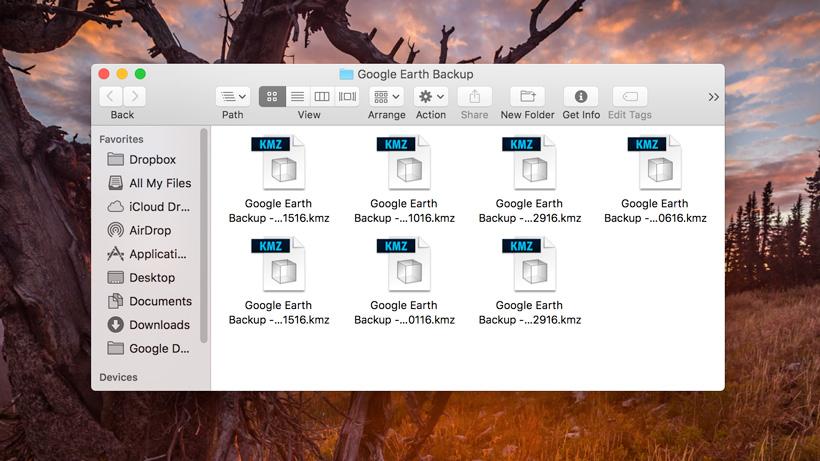Click the Share toolbar button
The height and width of the screenshot is (461, 820).
475,96
